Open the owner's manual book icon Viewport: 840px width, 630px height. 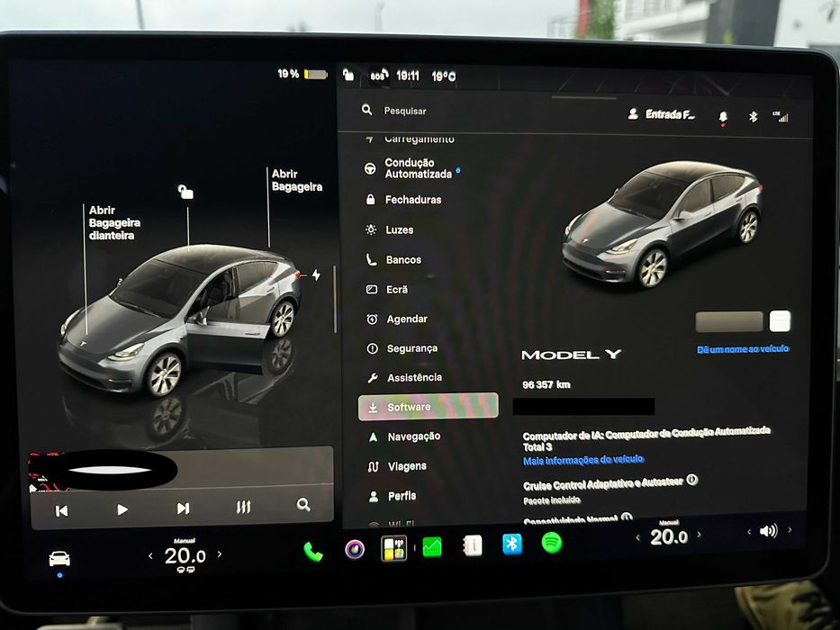[473, 545]
